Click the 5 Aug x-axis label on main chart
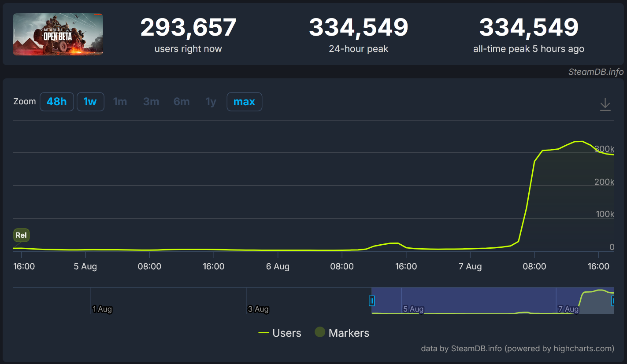Screen dimensions: 627x364 [85, 266]
